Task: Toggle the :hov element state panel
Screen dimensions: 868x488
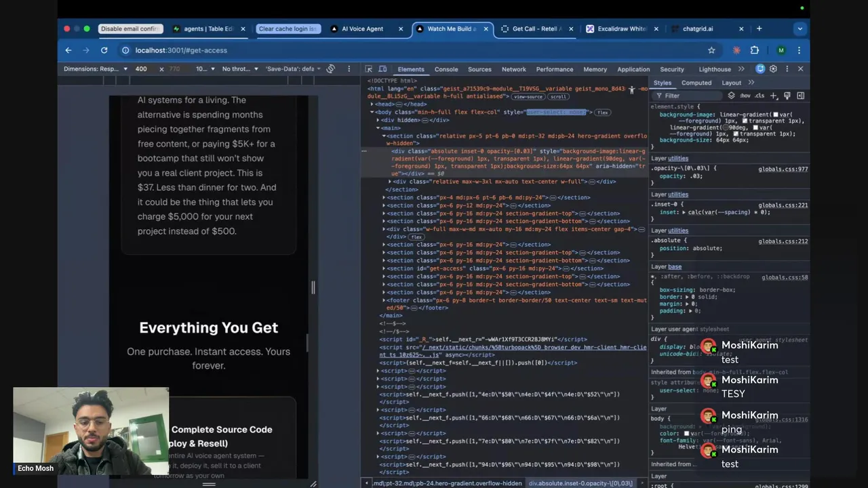Action: [x=745, y=96]
